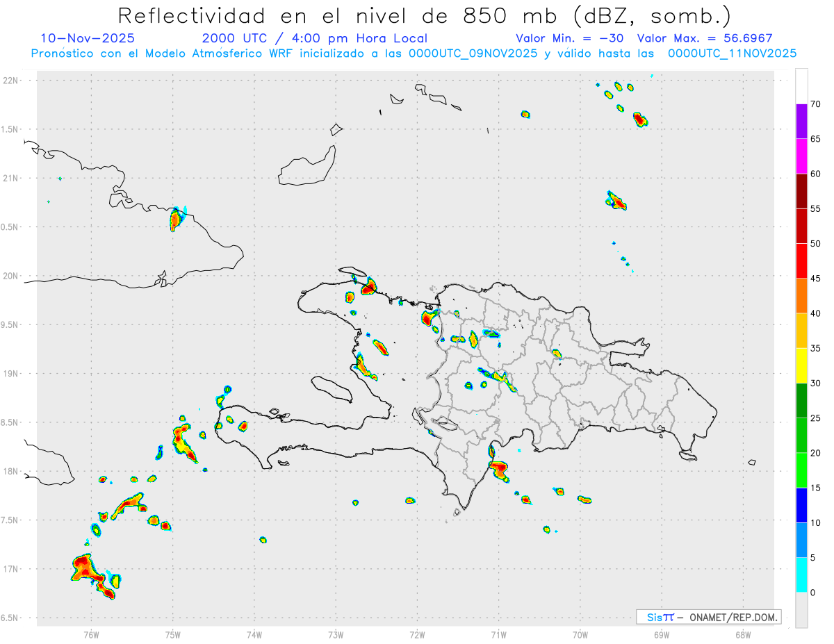
Task: Select the magenta 60–65 dBZ legend segment
Action: 801,156
